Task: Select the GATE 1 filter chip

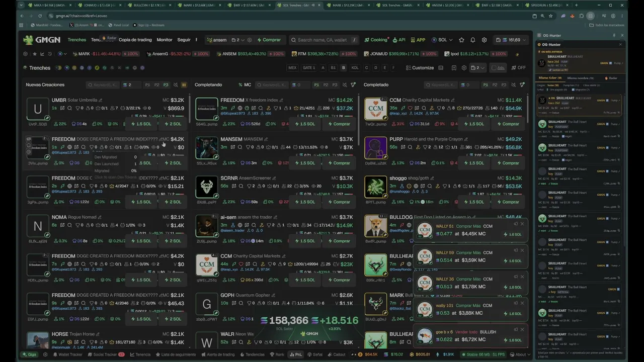Action: coord(309,68)
